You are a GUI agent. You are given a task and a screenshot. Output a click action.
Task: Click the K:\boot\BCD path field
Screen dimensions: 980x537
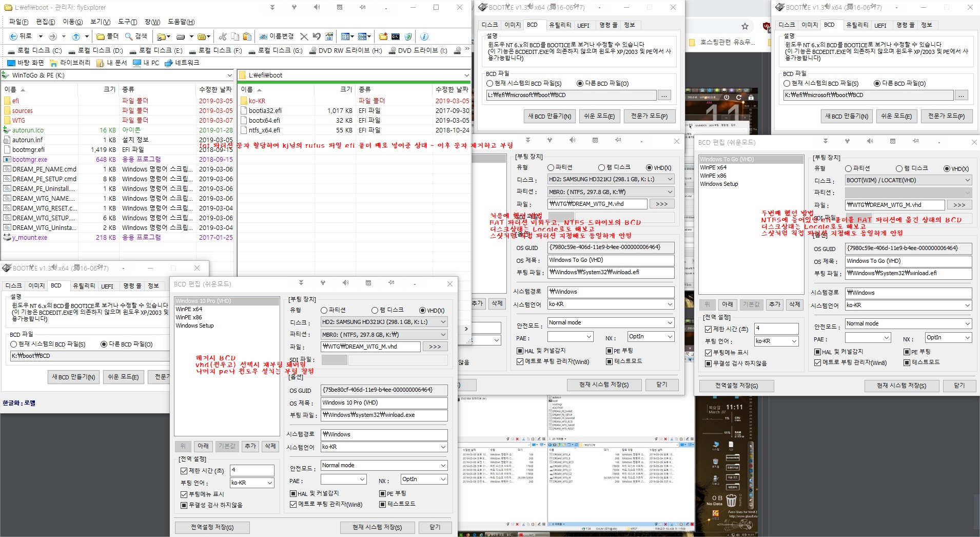(x=90, y=355)
